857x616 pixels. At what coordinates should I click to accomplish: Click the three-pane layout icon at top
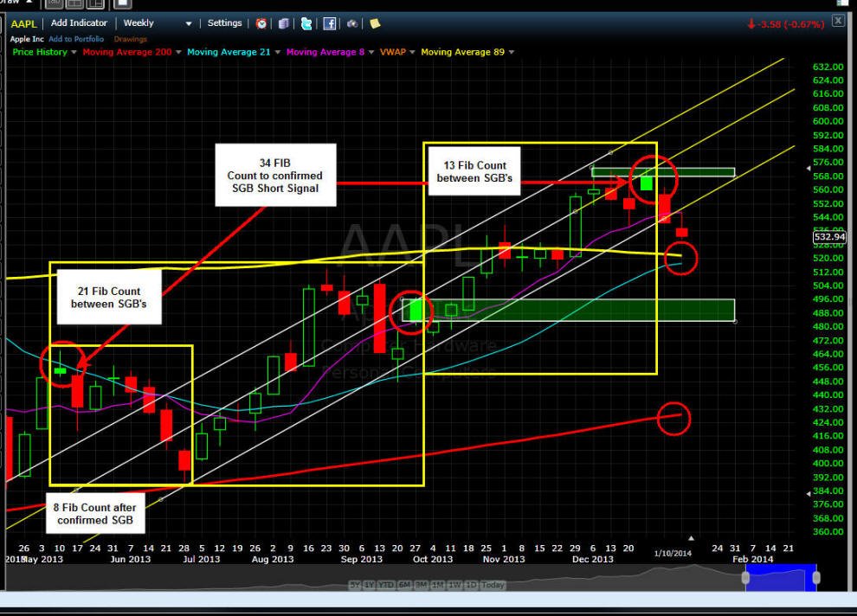95,4
